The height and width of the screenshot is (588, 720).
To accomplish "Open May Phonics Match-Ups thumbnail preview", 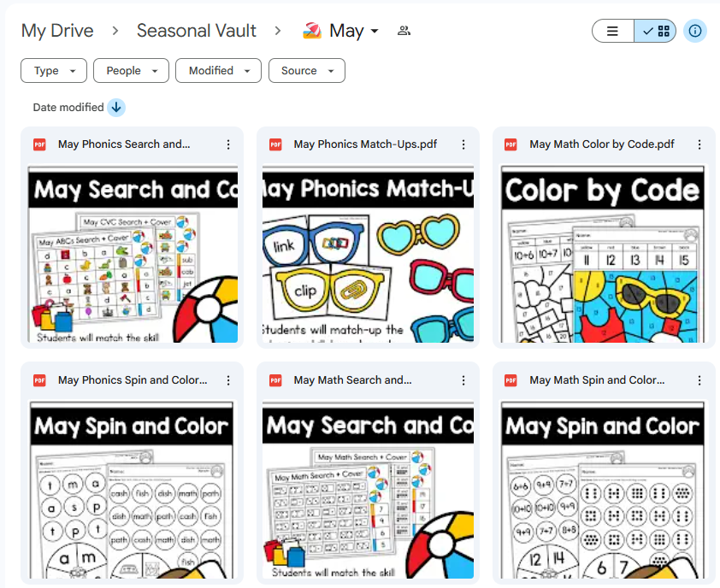I will coord(368,254).
